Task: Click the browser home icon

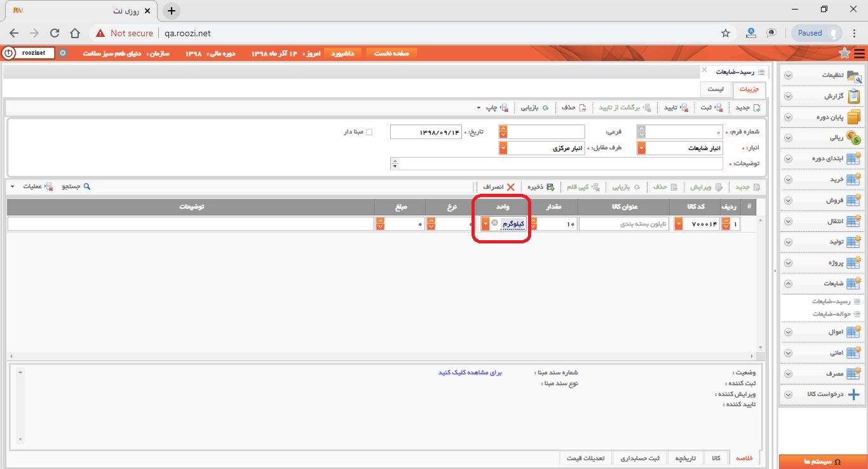Action: click(x=75, y=33)
